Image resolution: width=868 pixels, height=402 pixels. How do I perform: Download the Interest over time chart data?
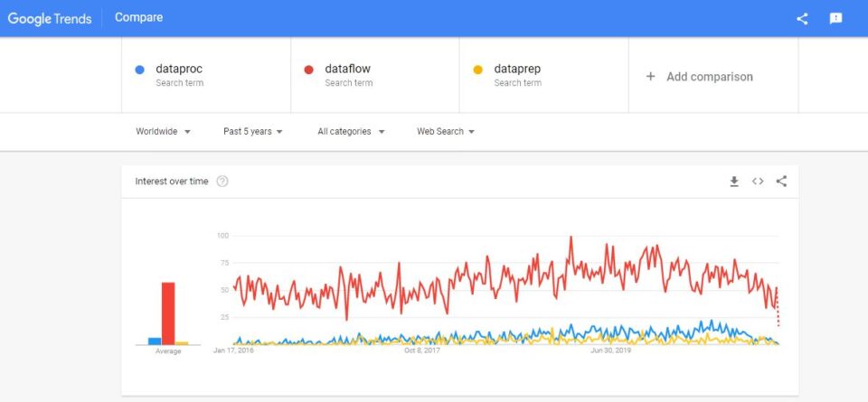coord(734,182)
